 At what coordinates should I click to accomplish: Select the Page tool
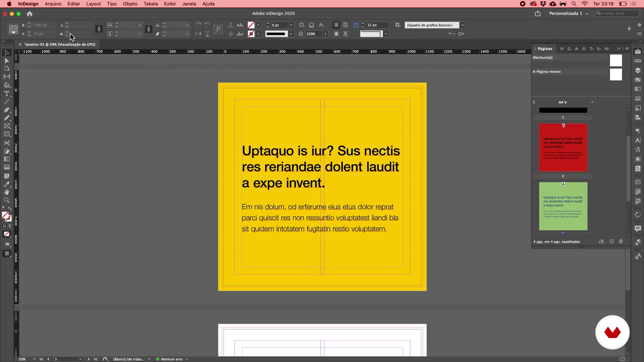7,68
